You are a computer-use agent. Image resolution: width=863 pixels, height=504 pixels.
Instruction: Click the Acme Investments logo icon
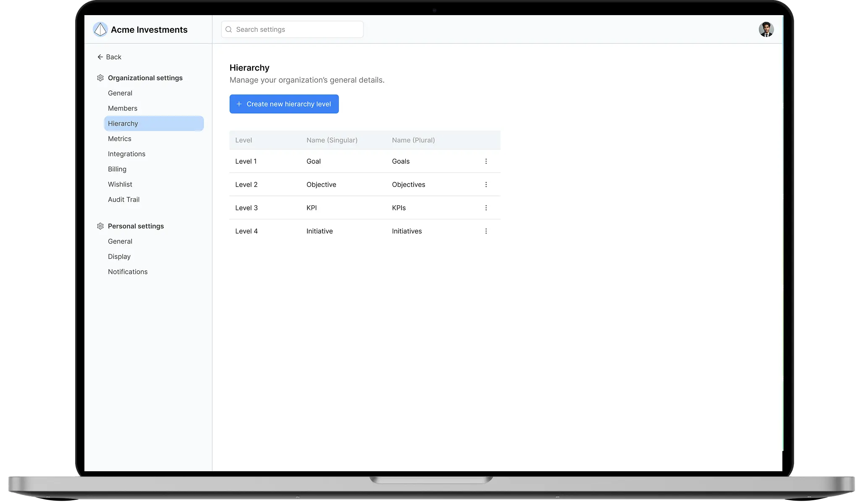[100, 29]
